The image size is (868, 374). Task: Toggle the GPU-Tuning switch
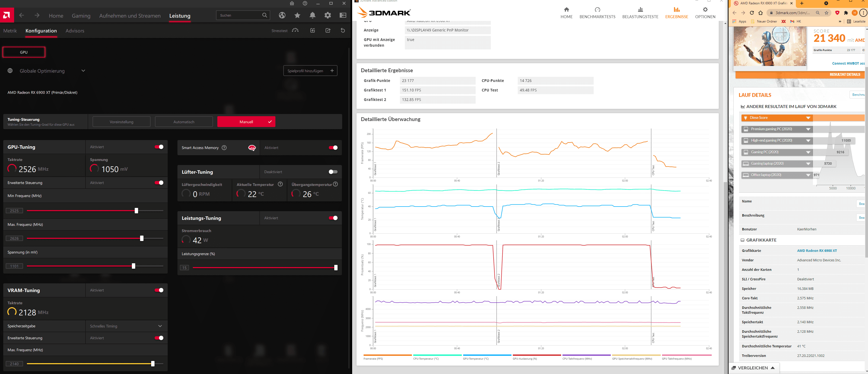click(159, 147)
